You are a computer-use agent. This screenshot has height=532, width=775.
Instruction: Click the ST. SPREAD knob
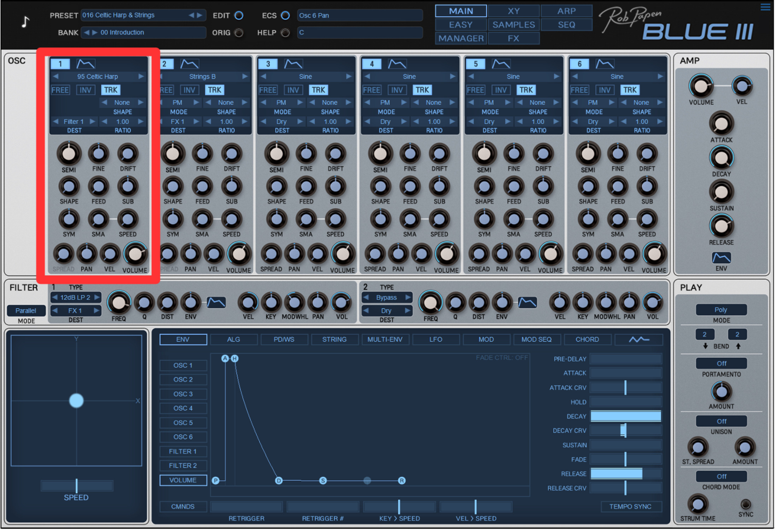coord(698,448)
